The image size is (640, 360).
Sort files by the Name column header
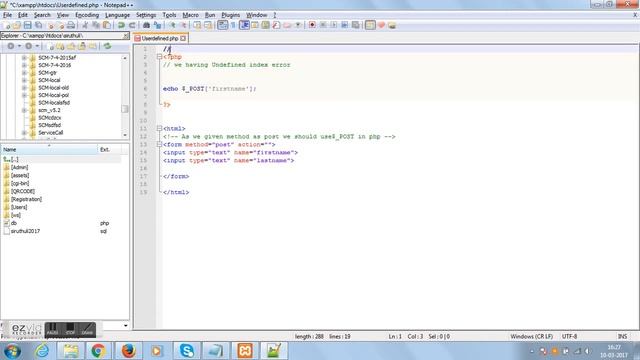click(49, 150)
